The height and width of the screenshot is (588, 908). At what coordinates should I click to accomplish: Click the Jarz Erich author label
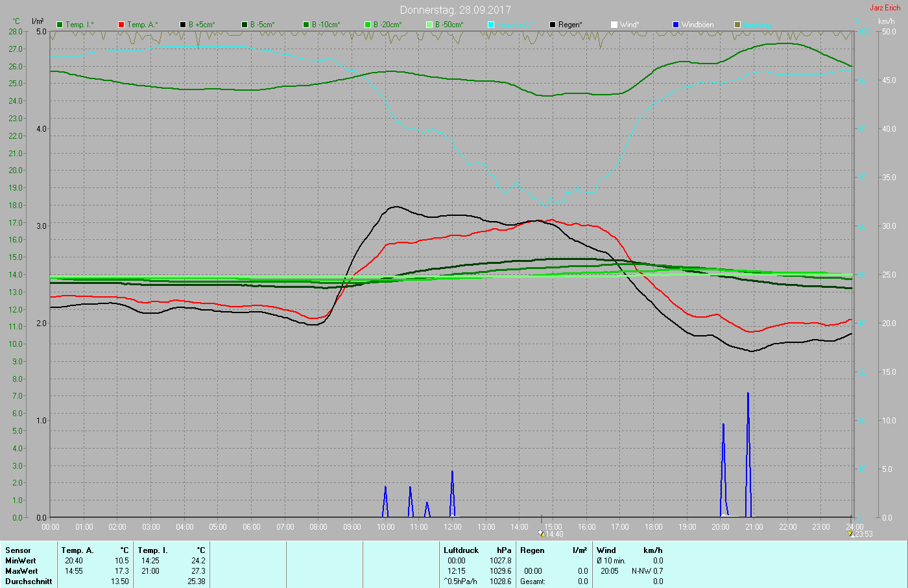click(885, 8)
